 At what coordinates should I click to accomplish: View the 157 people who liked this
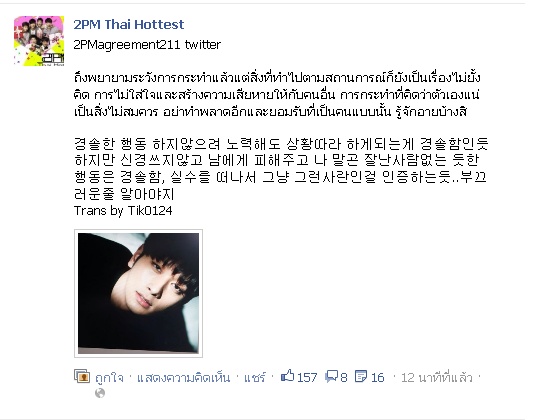[x=307, y=377]
